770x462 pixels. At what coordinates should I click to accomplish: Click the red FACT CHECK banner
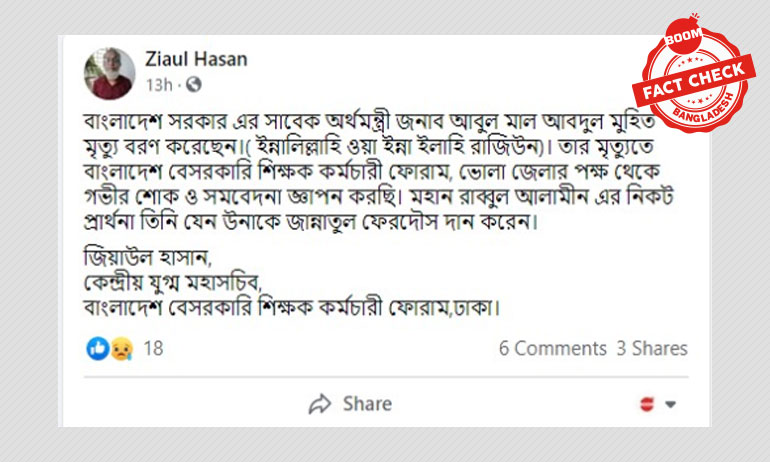693,81
